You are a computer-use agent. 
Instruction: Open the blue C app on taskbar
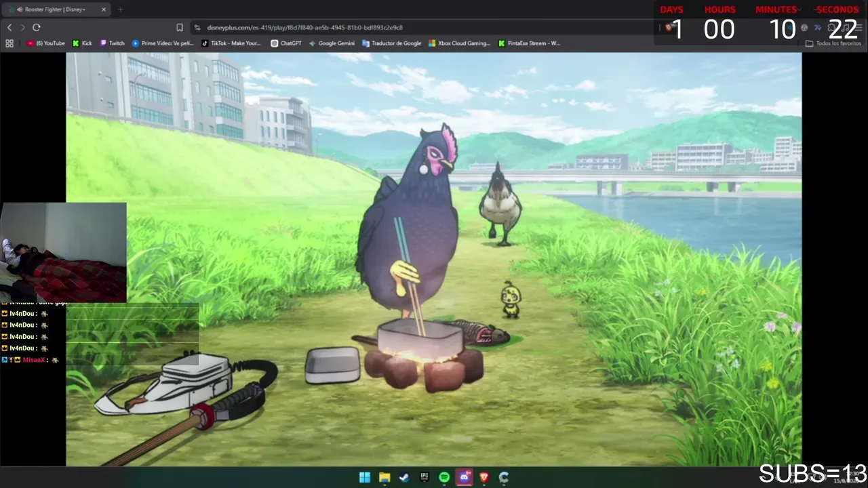pyautogui.click(x=504, y=477)
